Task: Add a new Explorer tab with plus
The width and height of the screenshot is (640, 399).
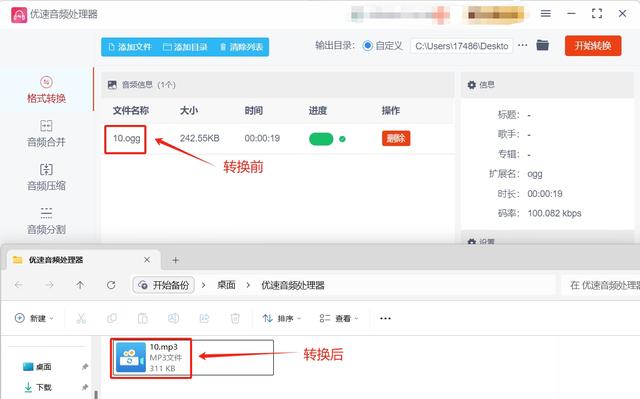Action: click(x=176, y=260)
